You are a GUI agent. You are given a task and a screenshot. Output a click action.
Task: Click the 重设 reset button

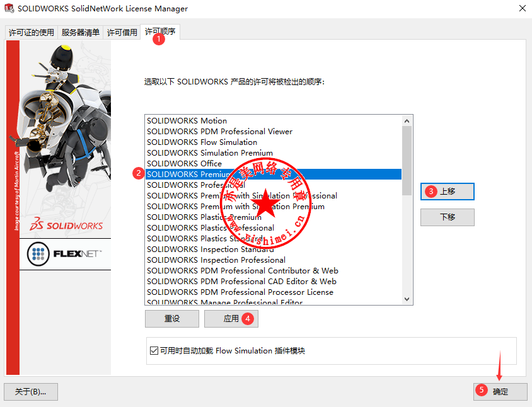[172, 319]
